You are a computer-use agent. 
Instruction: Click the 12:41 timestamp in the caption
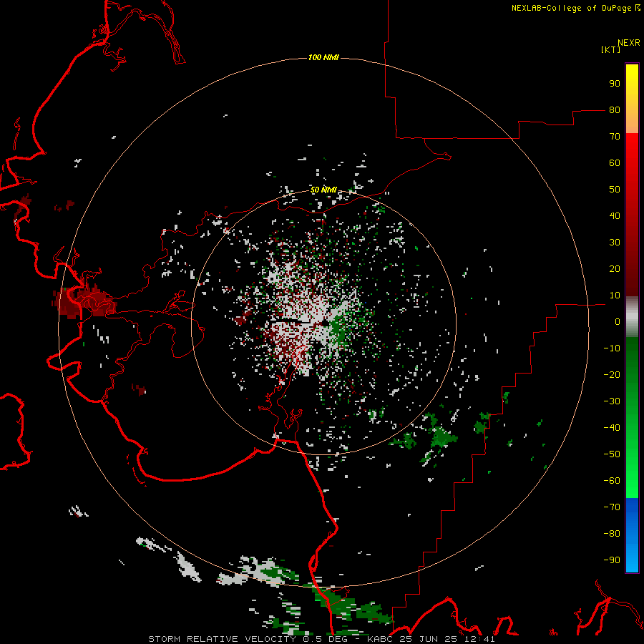(x=481, y=639)
